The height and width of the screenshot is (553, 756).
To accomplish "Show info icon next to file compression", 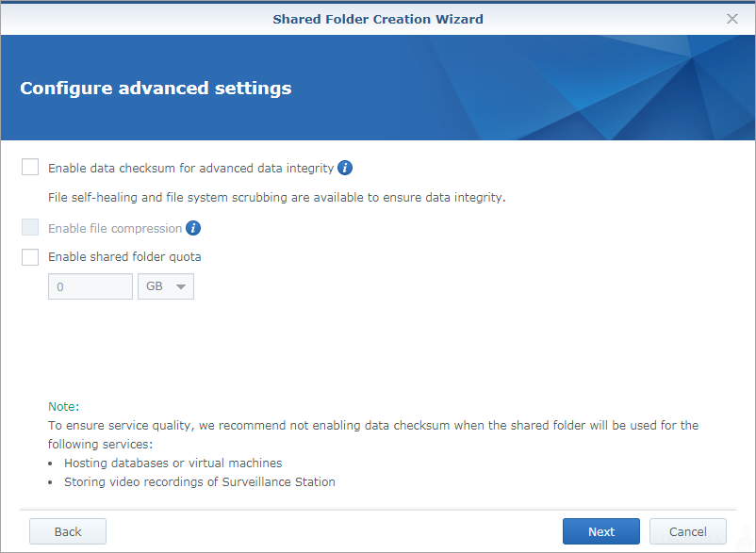I will click(x=193, y=228).
